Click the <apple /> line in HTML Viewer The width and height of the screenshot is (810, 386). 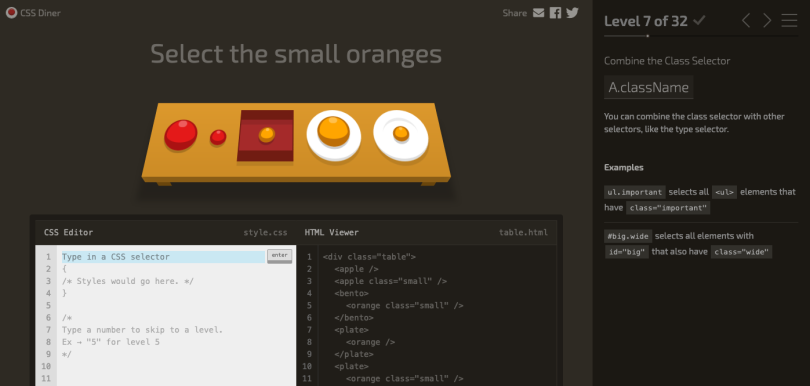point(356,269)
